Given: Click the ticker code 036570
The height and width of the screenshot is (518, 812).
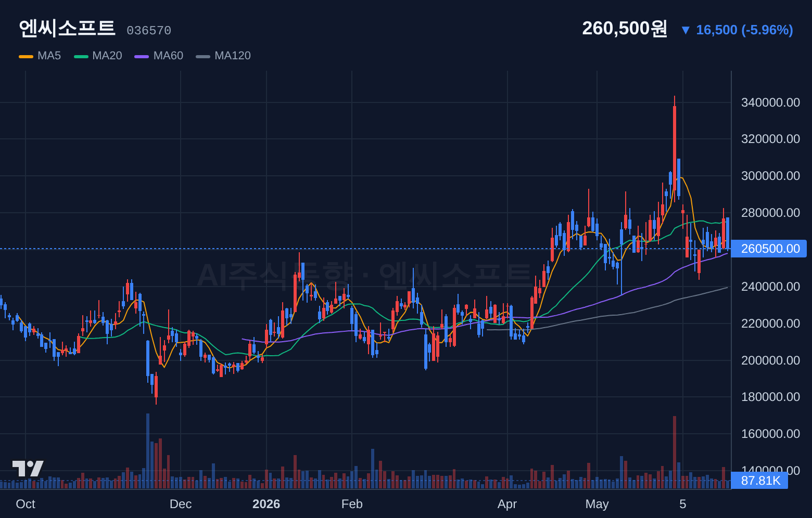Looking at the screenshot, I should (x=149, y=31).
